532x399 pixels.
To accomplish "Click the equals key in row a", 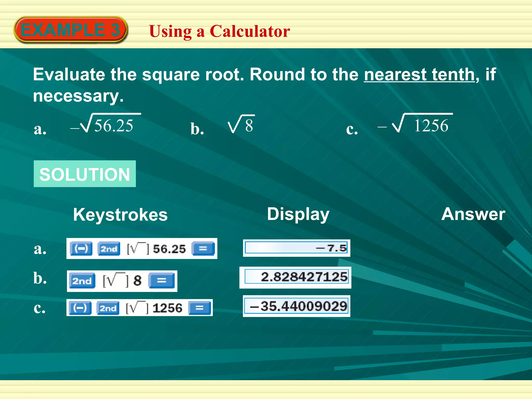I will (203, 249).
